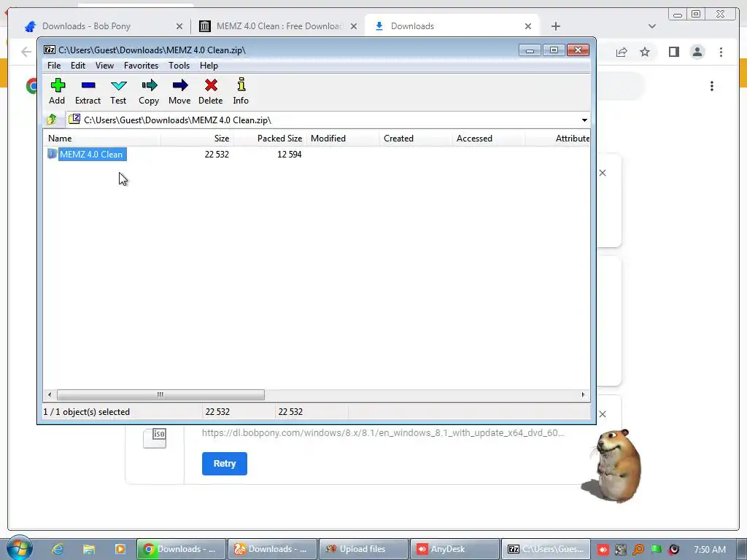Open the File menu in 7-Zip
This screenshot has width=747, height=560.
pyautogui.click(x=54, y=65)
